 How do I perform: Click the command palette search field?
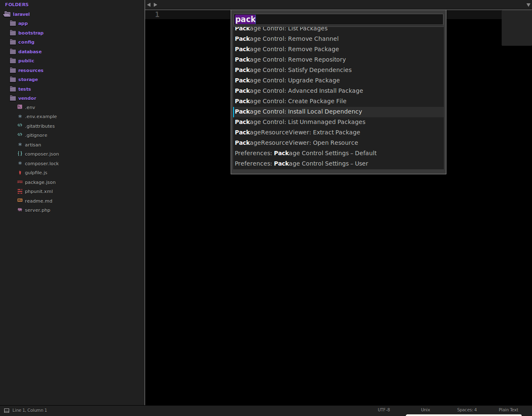pos(338,19)
